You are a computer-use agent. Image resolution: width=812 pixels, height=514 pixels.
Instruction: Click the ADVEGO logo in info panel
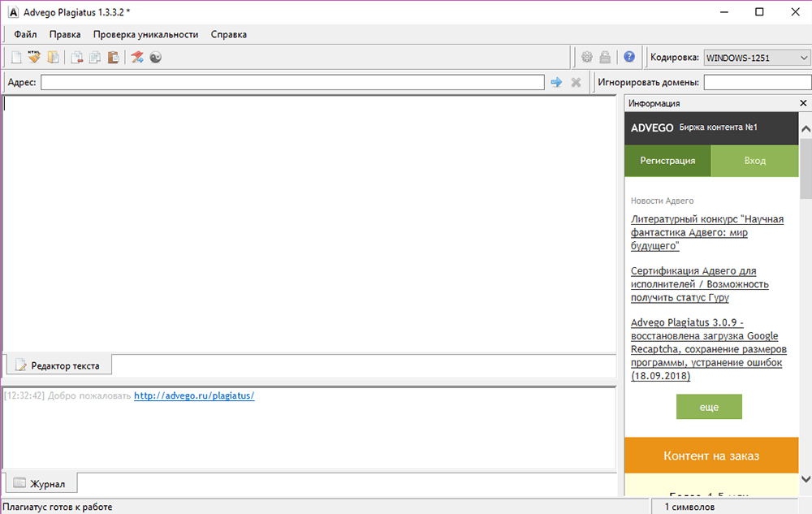tap(652, 127)
